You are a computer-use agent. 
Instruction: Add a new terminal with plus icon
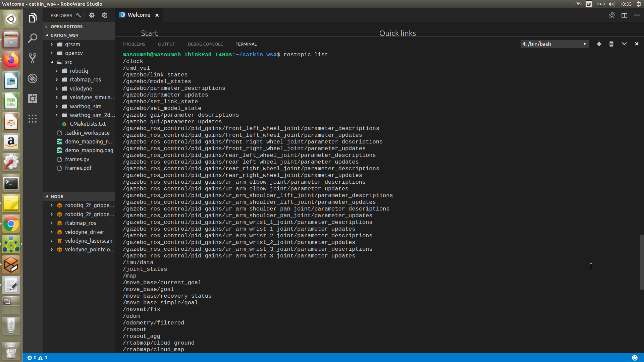click(599, 44)
